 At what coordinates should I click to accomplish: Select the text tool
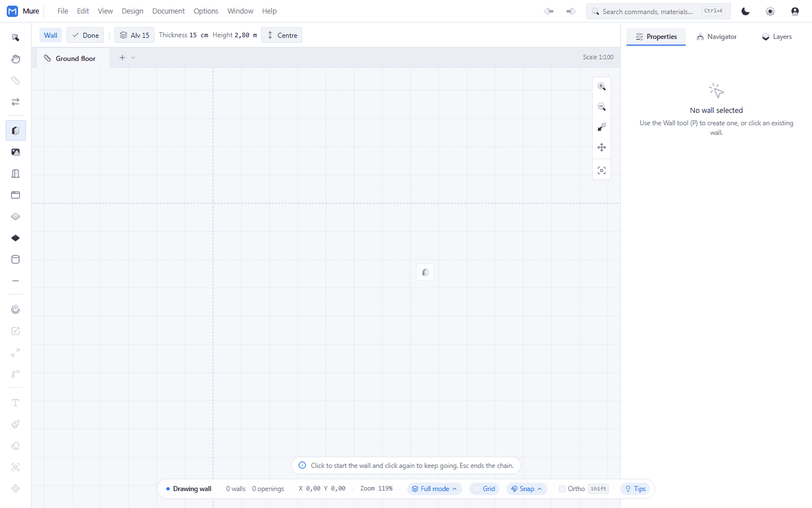[16, 403]
